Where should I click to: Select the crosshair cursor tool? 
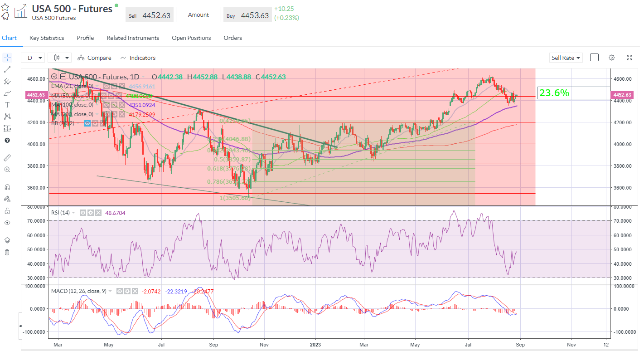[7, 58]
